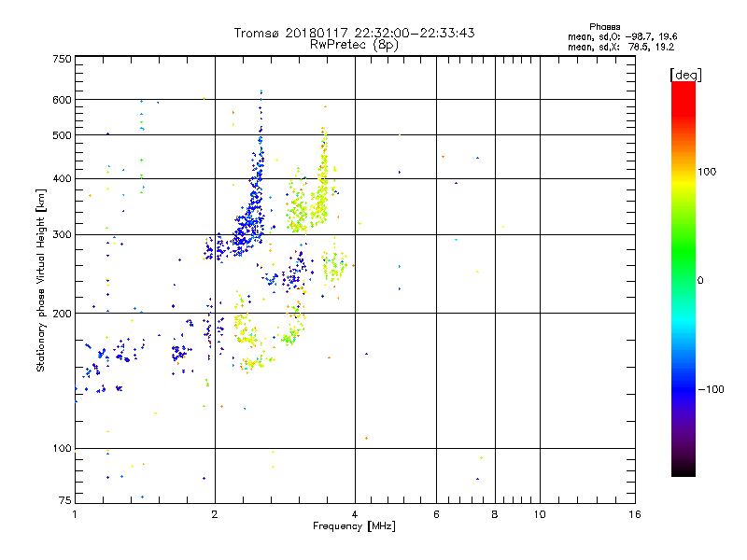Image resolution: width=747 pixels, height=560 pixels.
Task: Click the 'RwPretec (8p)' subtitle
Action: point(354,45)
